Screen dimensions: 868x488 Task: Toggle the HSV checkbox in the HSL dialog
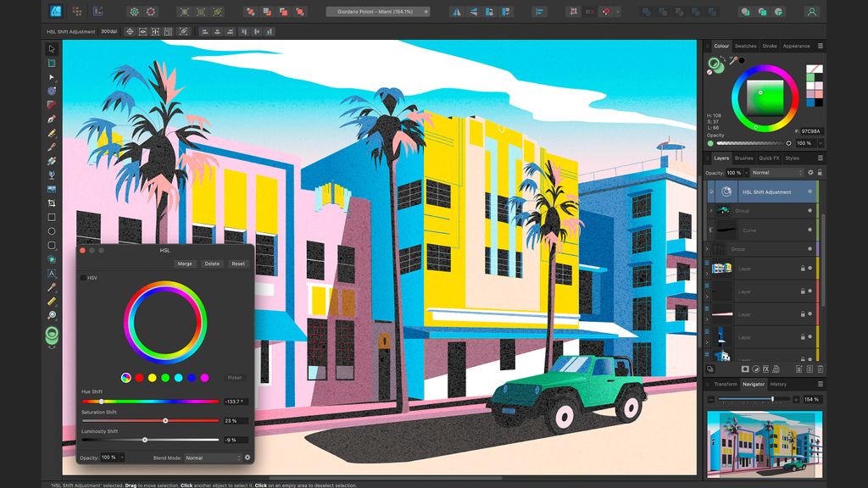coord(83,278)
